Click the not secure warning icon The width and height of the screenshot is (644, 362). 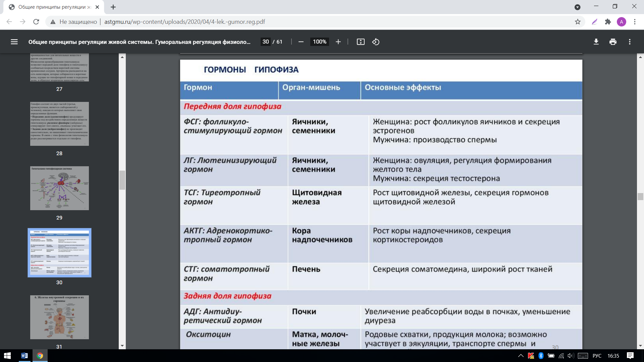pos(53,22)
